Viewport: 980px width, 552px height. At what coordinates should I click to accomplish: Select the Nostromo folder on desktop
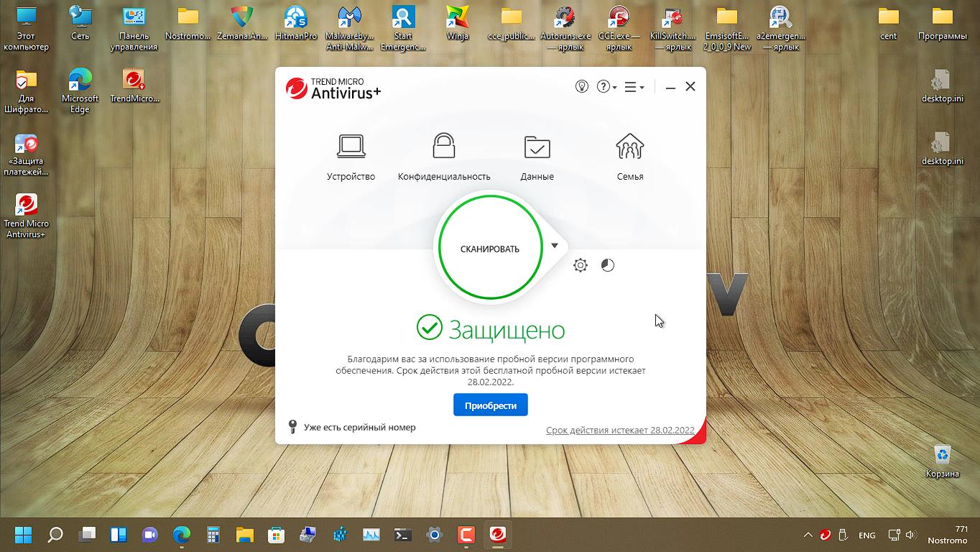[188, 23]
